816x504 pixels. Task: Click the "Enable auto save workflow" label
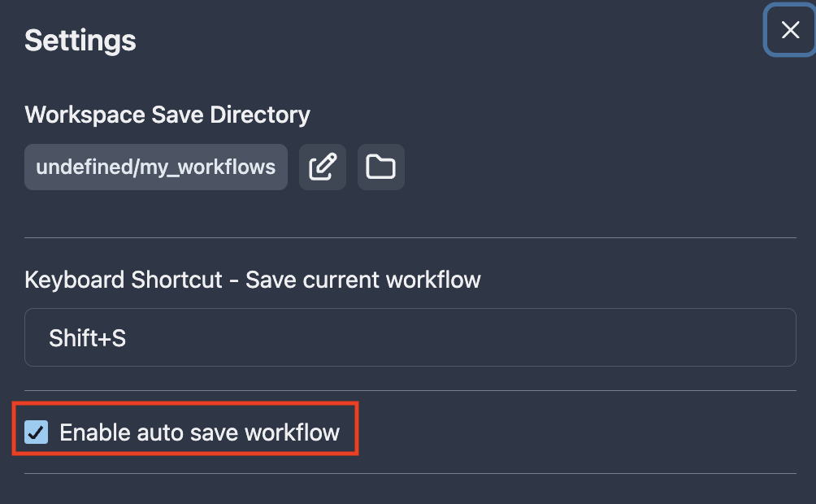coord(199,432)
